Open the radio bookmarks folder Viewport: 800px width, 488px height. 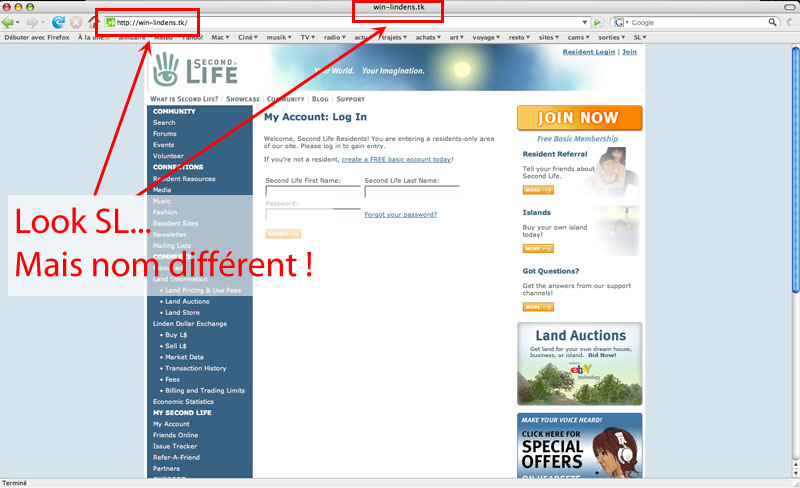(x=334, y=37)
